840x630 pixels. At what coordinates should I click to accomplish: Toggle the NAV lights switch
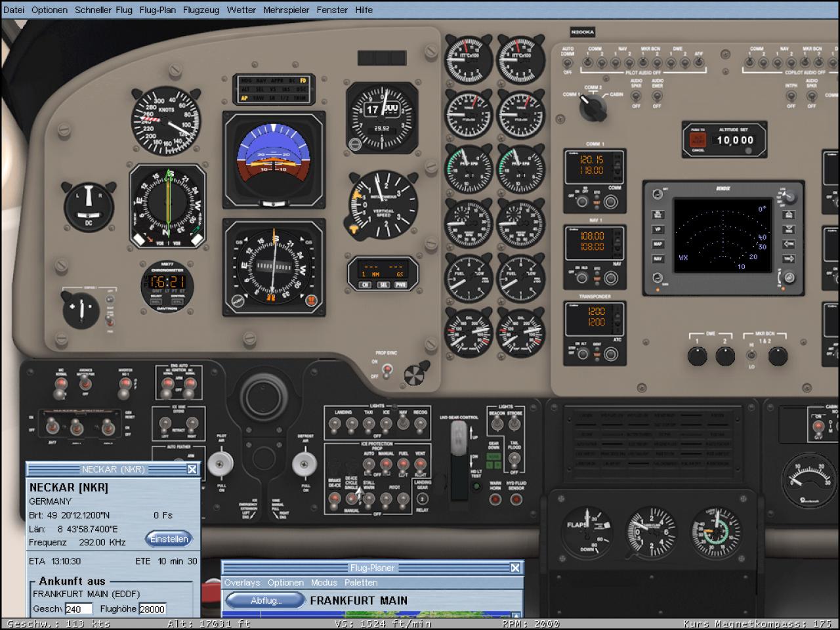tap(403, 424)
